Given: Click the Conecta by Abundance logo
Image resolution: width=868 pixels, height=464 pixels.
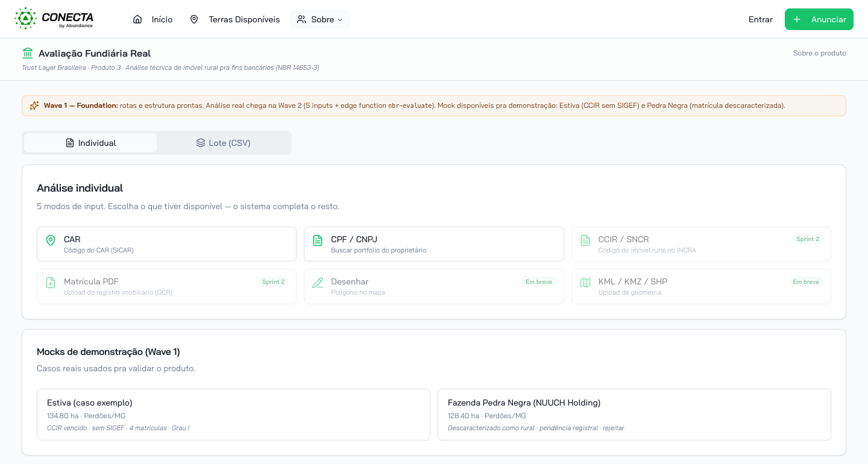Looking at the screenshot, I should tap(54, 19).
